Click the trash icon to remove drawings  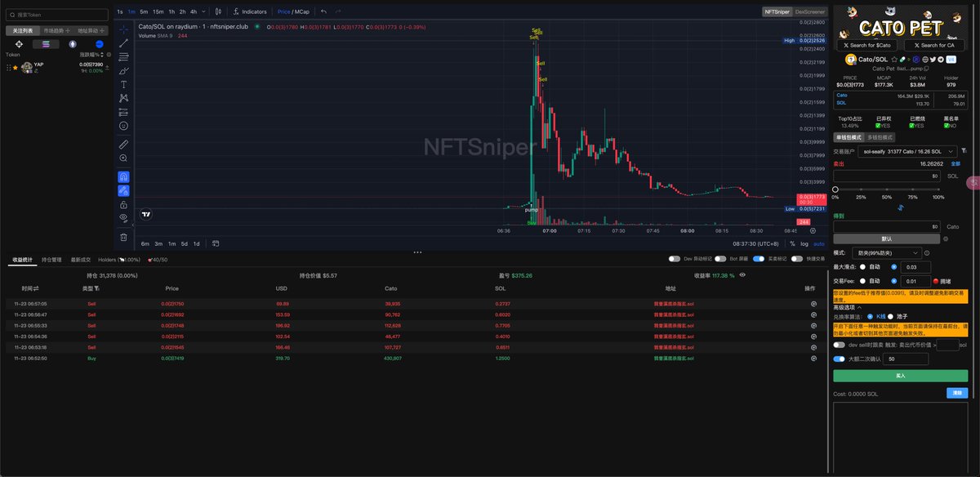click(123, 237)
